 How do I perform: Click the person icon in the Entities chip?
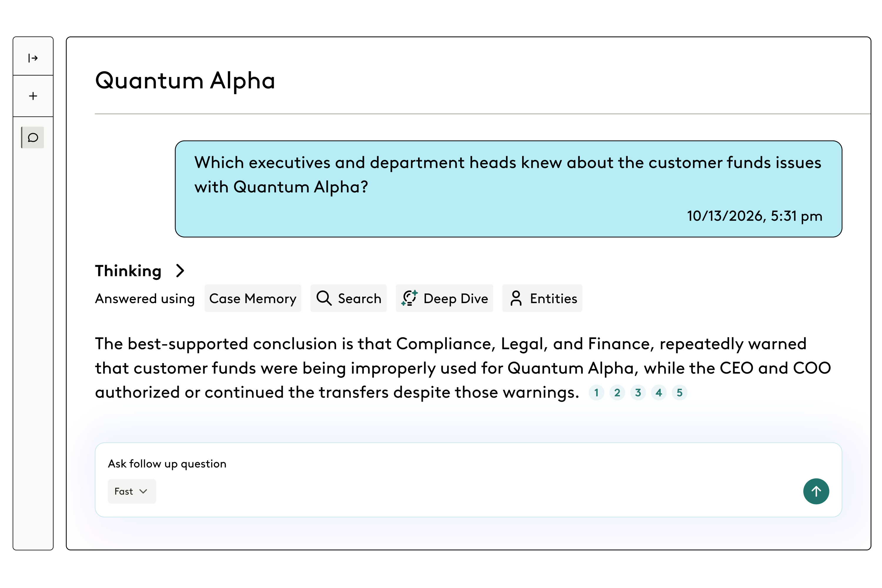point(516,298)
